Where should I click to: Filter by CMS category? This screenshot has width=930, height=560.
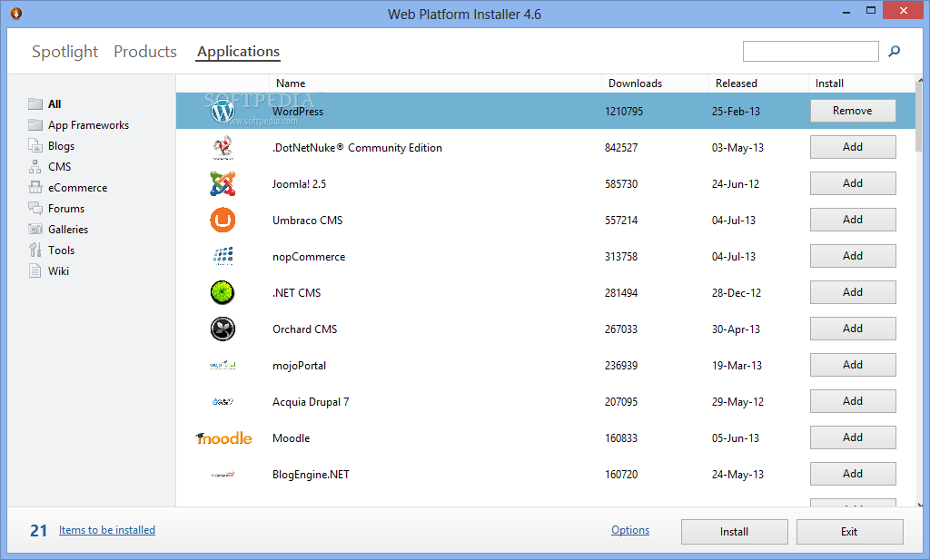tap(59, 166)
